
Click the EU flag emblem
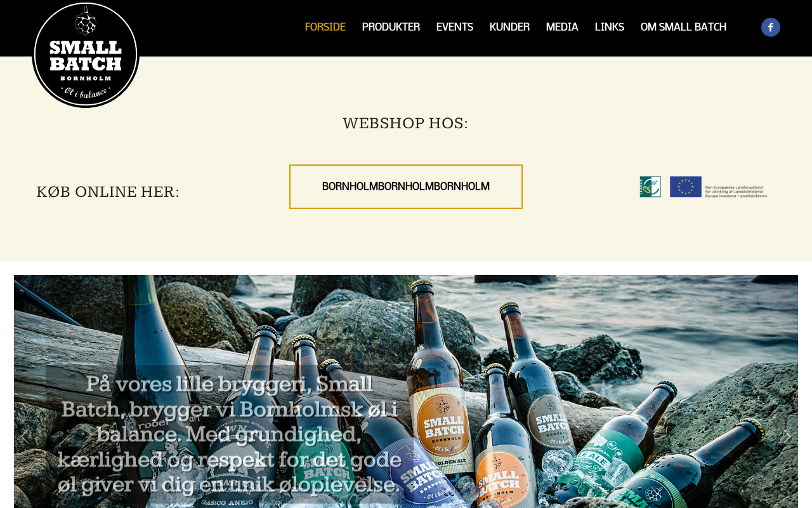(x=685, y=187)
